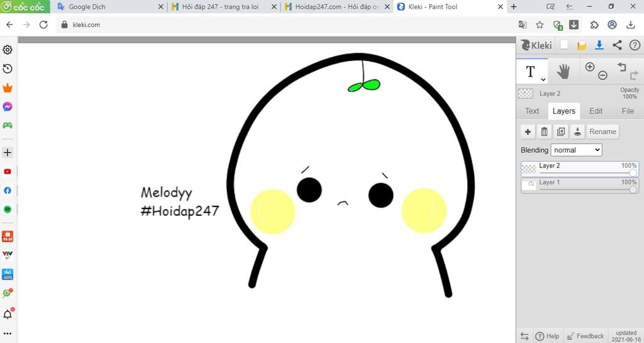Click the Kleki share icon

pyautogui.click(x=617, y=45)
